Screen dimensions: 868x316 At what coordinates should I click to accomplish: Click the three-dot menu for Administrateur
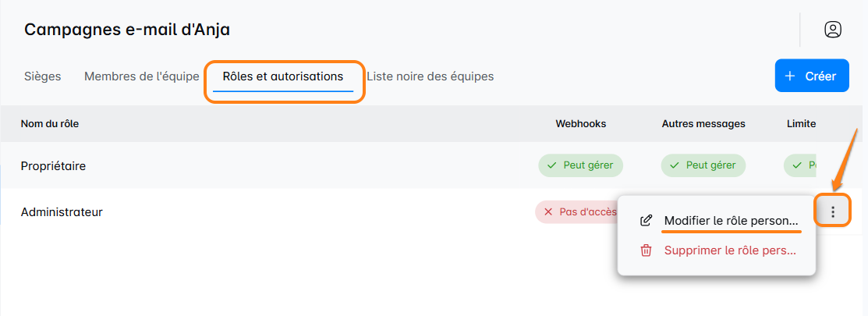[x=833, y=211]
